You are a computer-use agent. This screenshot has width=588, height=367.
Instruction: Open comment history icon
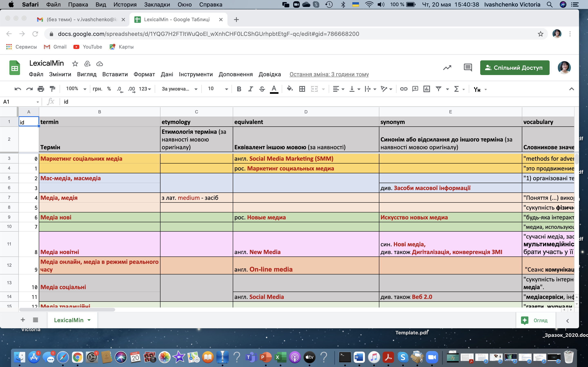(x=468, y=68)
